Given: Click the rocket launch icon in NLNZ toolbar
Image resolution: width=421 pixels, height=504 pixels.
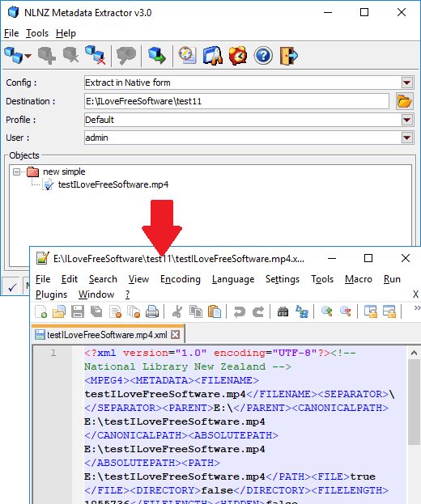Looking at the screenshot, I should (213, 56).
